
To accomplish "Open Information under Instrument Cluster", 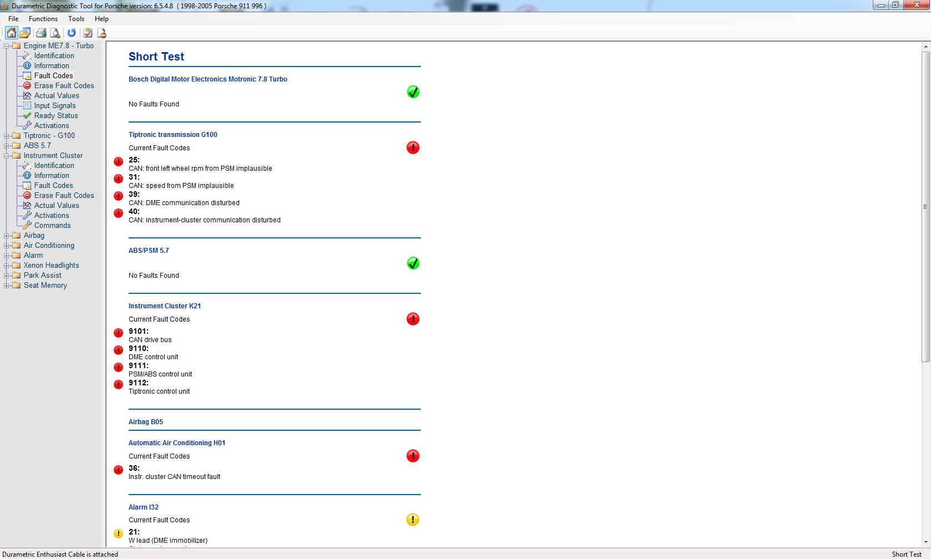I will (x=52, y=176).
